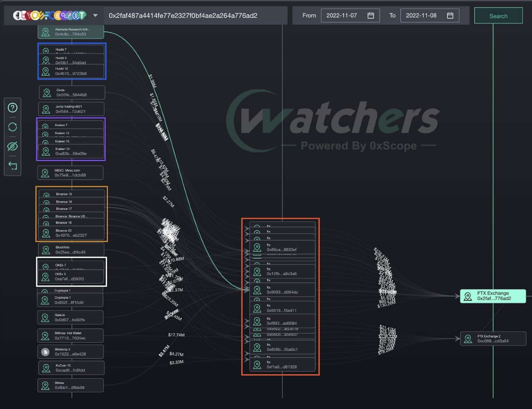The image size is (532, 409).
Task: Click the $17.74M flow label
Action: (x=176, y=335)
